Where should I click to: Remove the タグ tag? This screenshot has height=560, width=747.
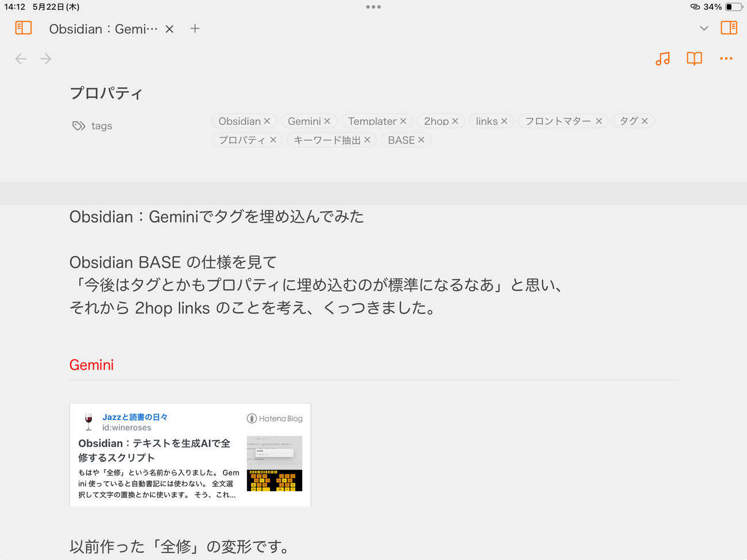[645, 121]
